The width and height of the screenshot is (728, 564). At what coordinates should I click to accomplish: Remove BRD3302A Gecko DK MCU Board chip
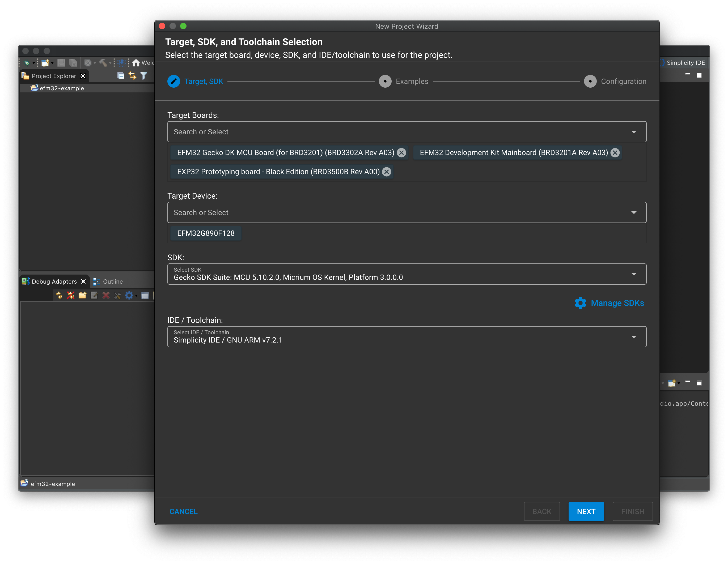coord(401,153)
